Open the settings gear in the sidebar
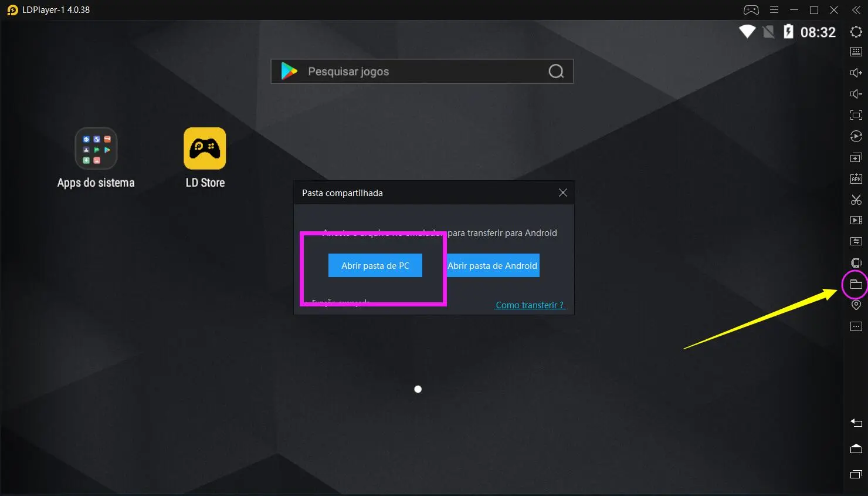The height and width of the screenshot is (496, 868). point(856,32)
